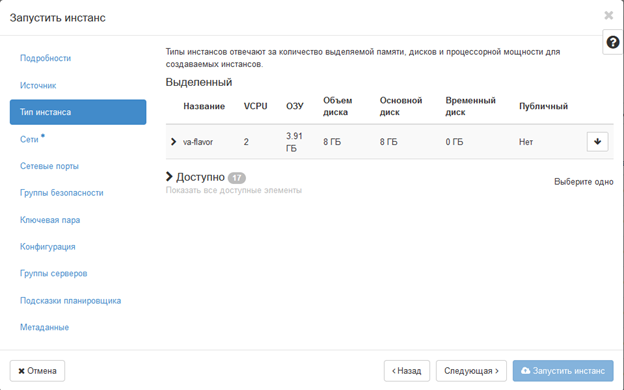
Task: Click the 3.91 ГБ RAM value
Action: click(x=294, y=142)
